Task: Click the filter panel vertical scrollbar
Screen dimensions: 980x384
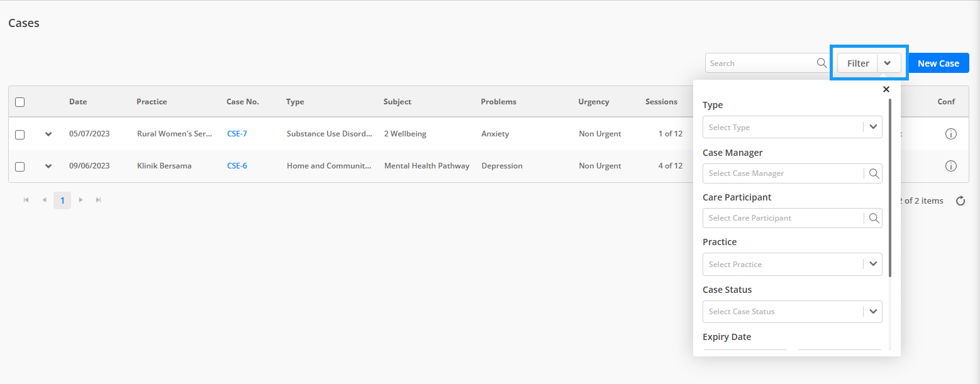Action: 890,187
